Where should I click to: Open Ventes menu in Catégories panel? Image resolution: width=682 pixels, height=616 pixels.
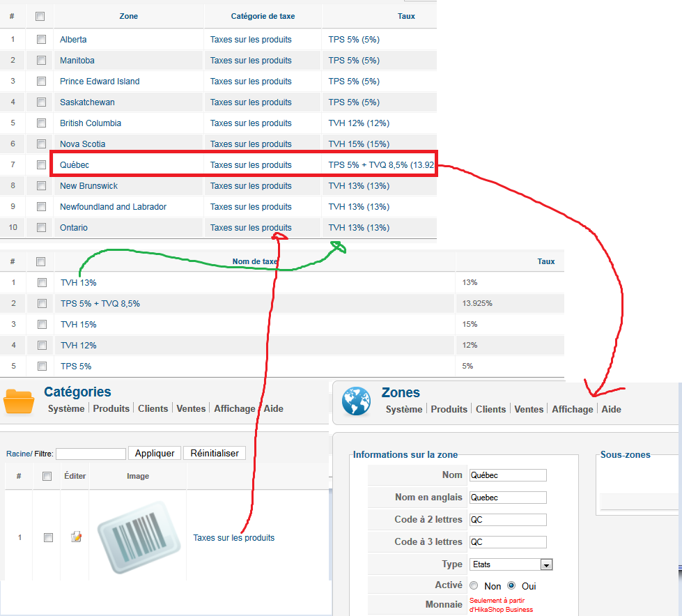pyautogui.click(x=191, y=408)
